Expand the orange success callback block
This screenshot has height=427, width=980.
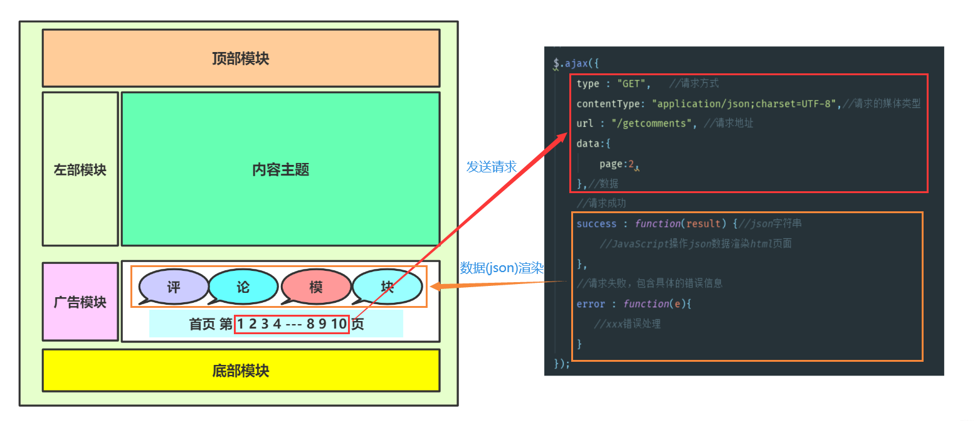tap(747, 285)
